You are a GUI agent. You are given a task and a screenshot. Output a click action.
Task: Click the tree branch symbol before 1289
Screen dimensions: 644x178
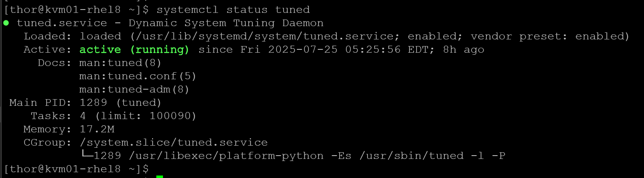[x=86, y=156]
